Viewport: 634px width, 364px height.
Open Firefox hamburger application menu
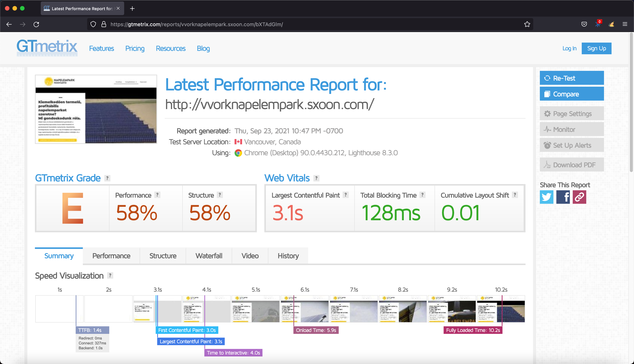(x=625, y=24)
